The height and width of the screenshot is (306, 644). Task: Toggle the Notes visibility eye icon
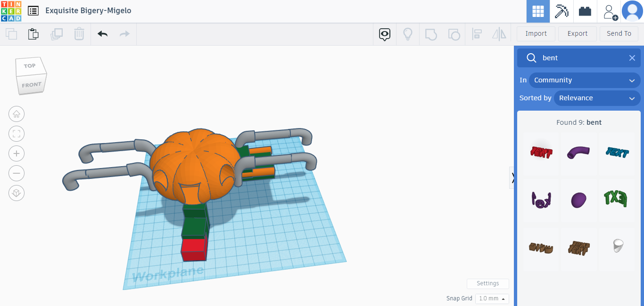[385, 34]
